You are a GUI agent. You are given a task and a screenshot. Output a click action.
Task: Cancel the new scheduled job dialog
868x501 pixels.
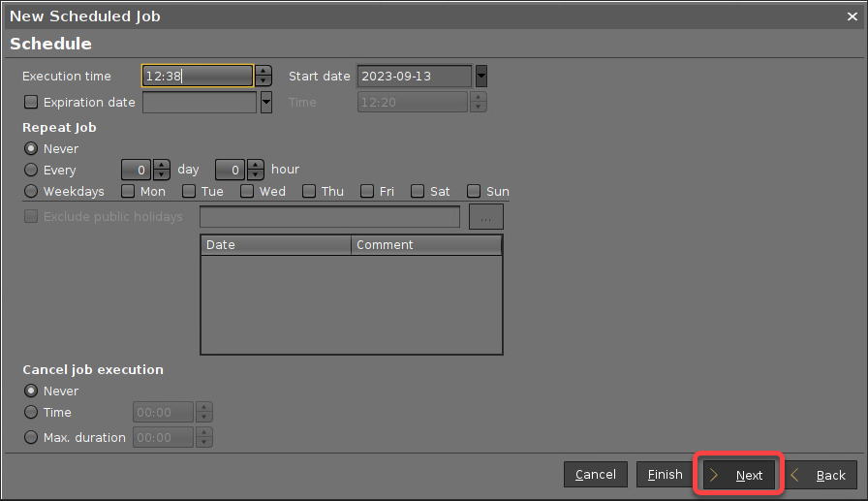click(595, 475)
